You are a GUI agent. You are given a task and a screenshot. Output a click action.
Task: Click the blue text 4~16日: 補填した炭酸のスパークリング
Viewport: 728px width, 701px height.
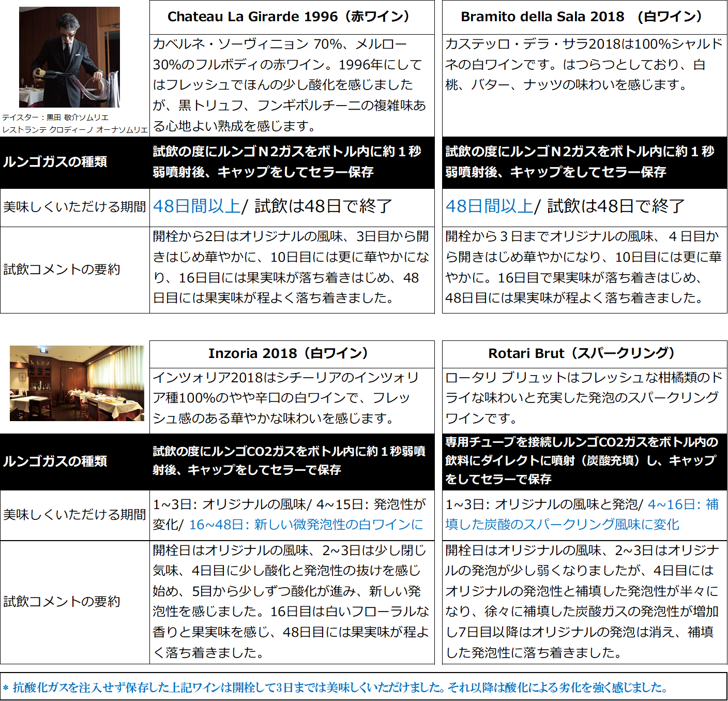582,515
